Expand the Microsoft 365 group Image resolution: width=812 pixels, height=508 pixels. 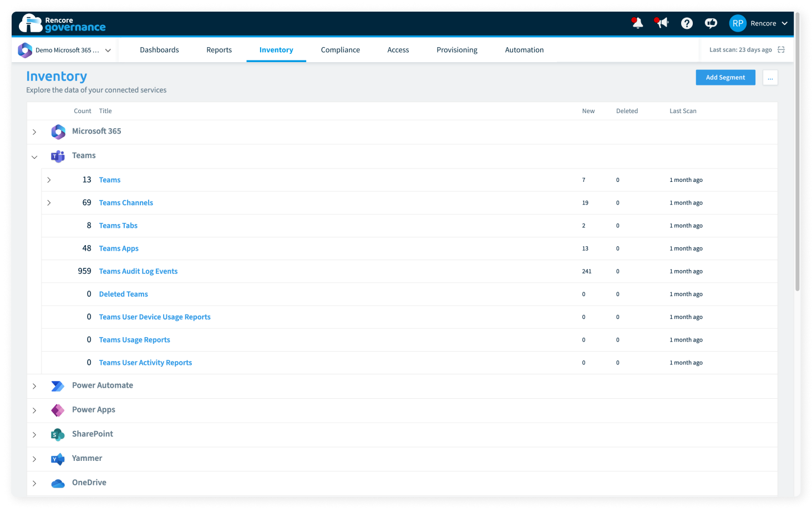34,132
